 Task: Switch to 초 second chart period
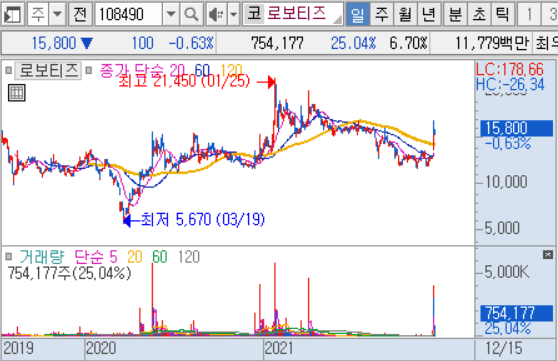point(479,14)
